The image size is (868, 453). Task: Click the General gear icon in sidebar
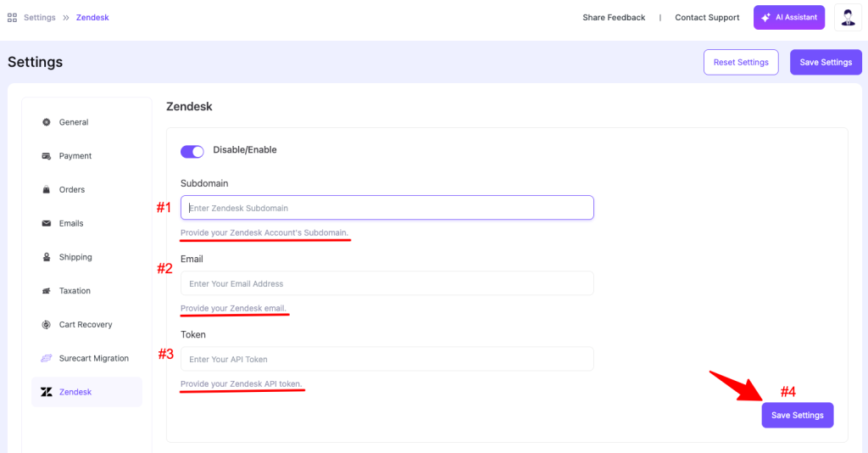[47, 122]
